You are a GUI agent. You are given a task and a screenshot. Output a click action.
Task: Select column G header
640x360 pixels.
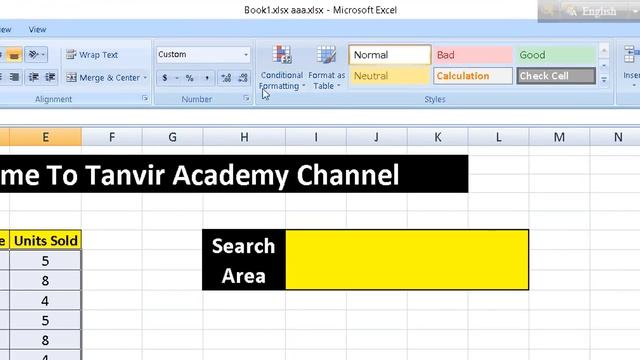(x=173, y=137)
